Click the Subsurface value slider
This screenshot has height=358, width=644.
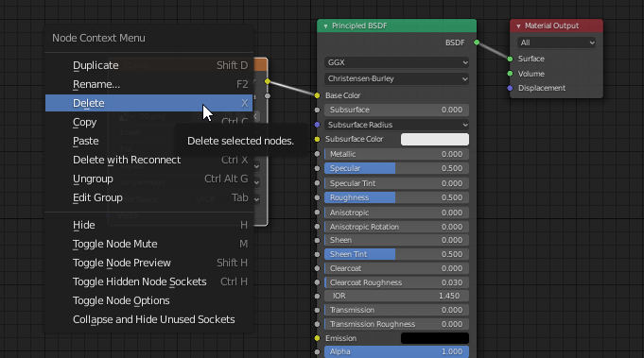coord(397,110)
